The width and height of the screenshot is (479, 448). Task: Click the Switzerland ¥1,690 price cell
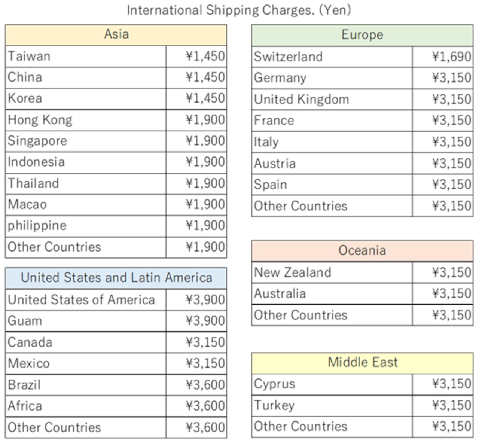(442, 57)
